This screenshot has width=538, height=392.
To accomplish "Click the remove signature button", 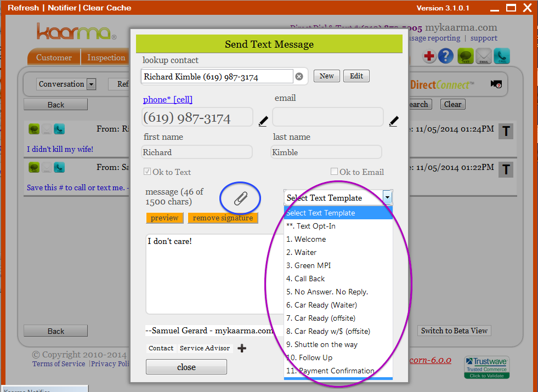I will (223, 218).
